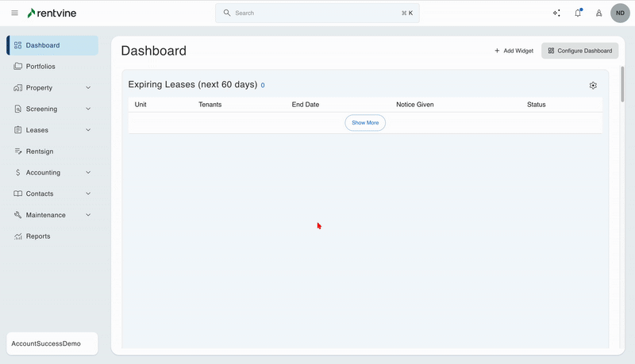Expand the Screening sidebar section
Image resolution: width=635 pixels, height=364 pixels.
click(x=88, y=109)
